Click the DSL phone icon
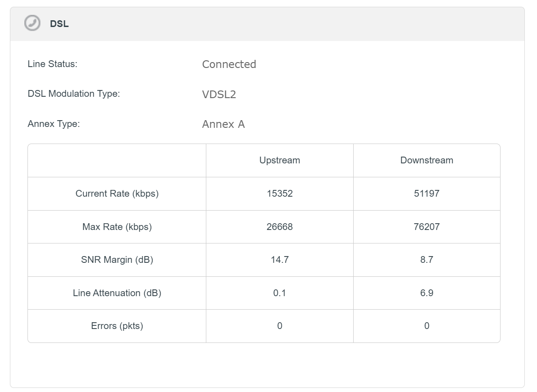This screenshot has width=537, height=392. click(x=32, y=23)
